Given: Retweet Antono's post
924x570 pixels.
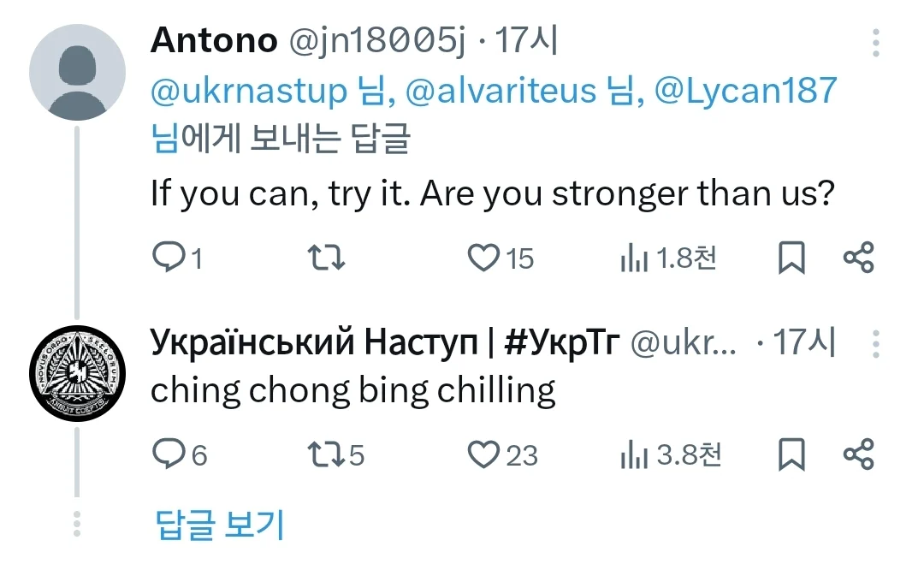Looking at the screenshot, I should (x=326, y=258).
